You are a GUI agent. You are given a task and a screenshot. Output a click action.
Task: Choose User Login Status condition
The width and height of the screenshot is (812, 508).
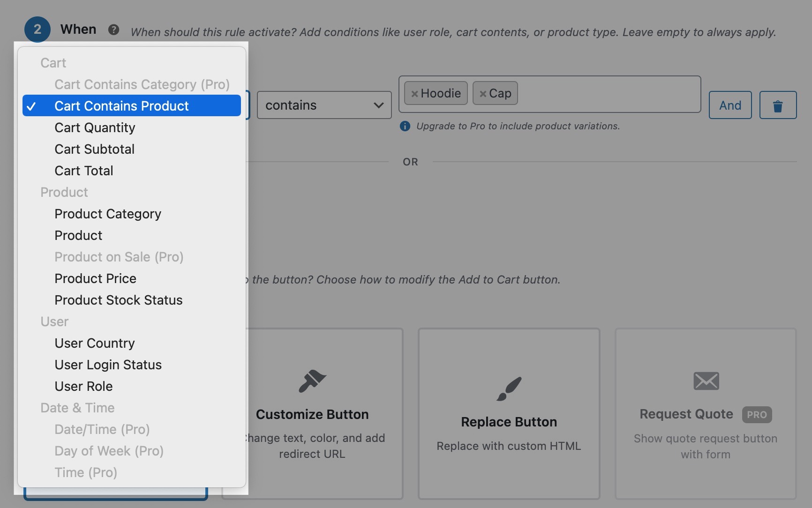tap(108, 364)
